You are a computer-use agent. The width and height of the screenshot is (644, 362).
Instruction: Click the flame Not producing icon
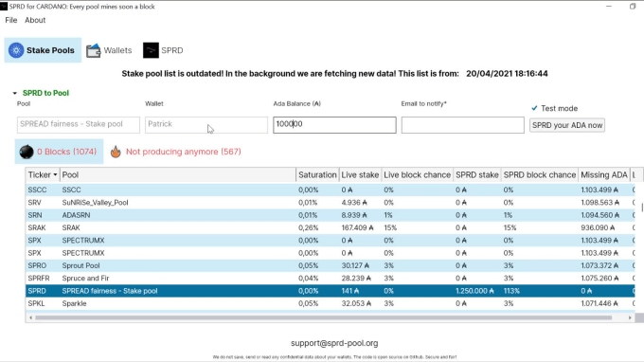pos(116,152)
